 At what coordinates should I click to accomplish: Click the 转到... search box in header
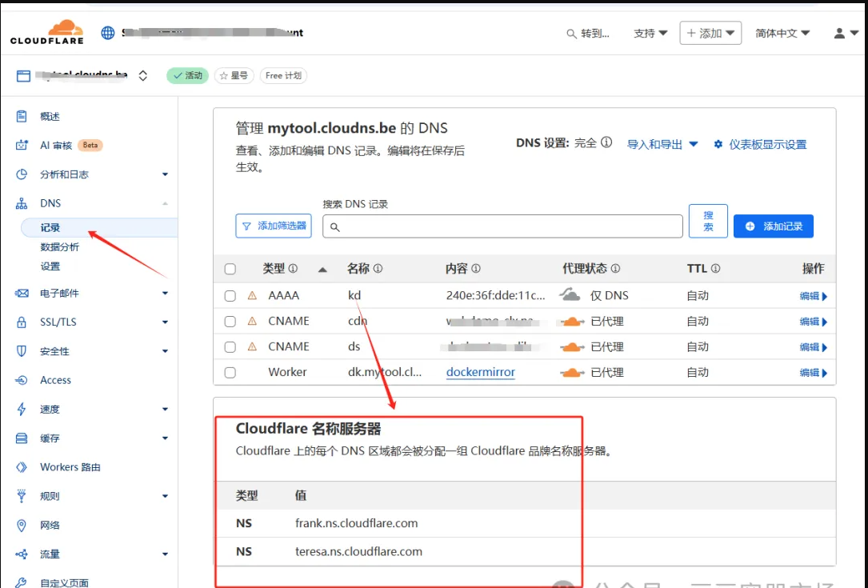pos(588,34)
